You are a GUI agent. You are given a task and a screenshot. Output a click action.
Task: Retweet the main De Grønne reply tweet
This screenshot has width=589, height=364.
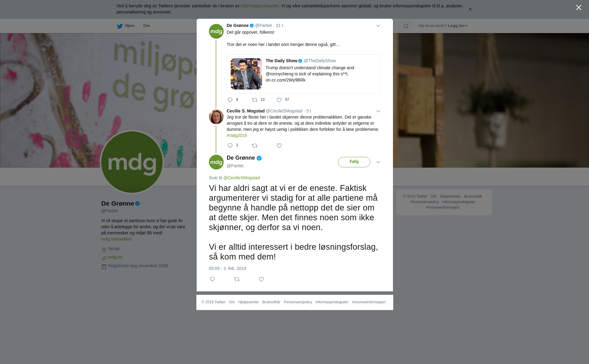[237, 279]
